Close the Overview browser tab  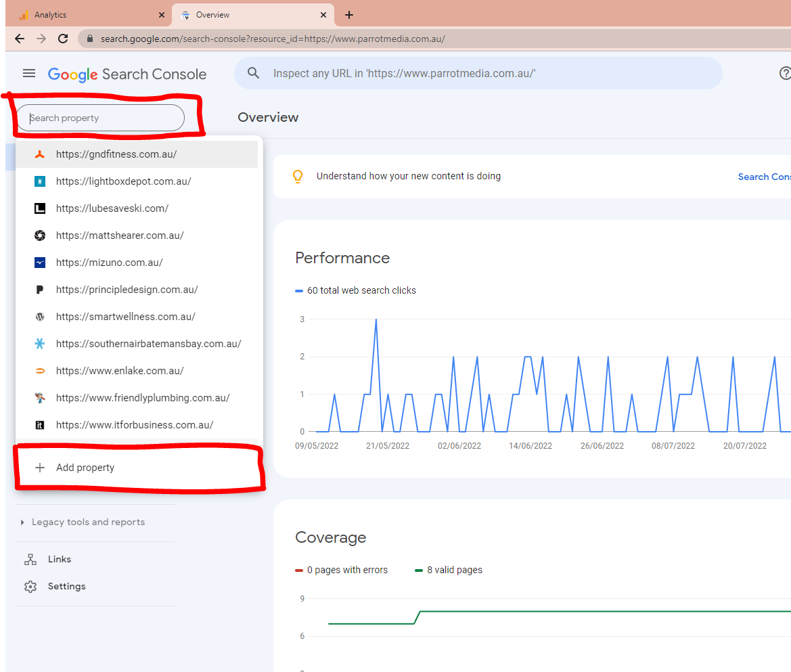[323, 15]
